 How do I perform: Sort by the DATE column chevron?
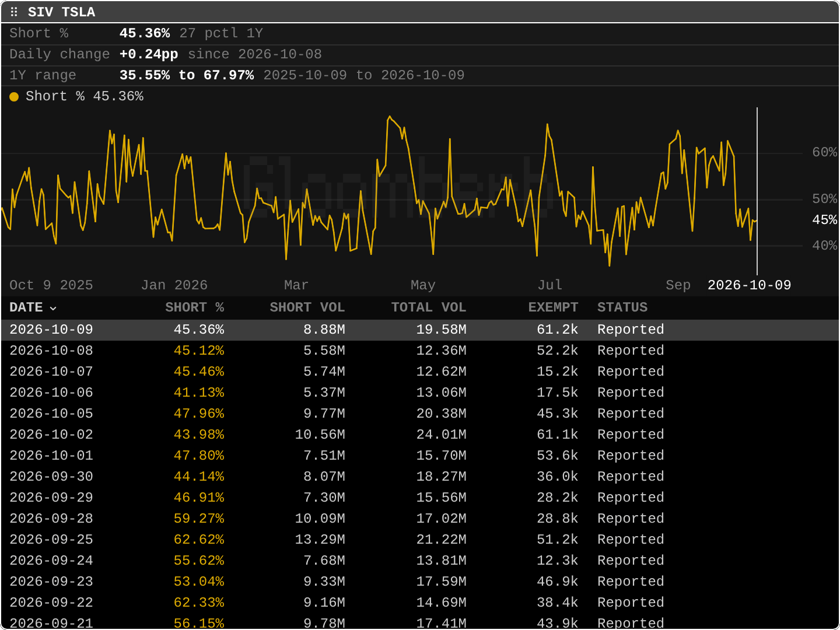pos(53,308)
